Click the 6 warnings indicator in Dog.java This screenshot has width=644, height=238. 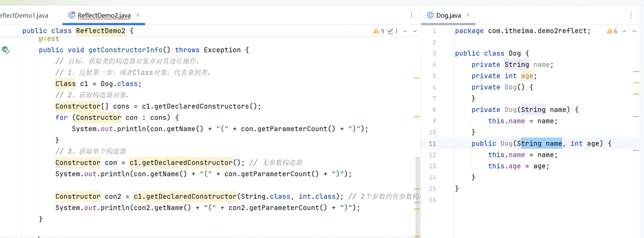[x=610, y=31]
